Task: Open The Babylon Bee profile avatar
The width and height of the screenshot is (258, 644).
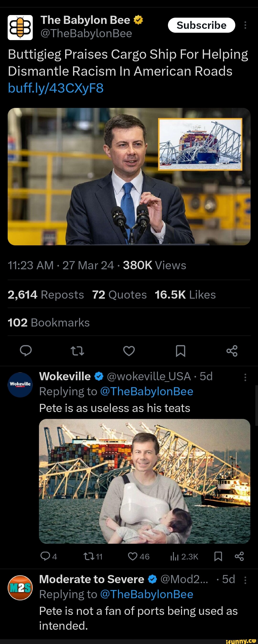Action: click(x=20, y=27)
